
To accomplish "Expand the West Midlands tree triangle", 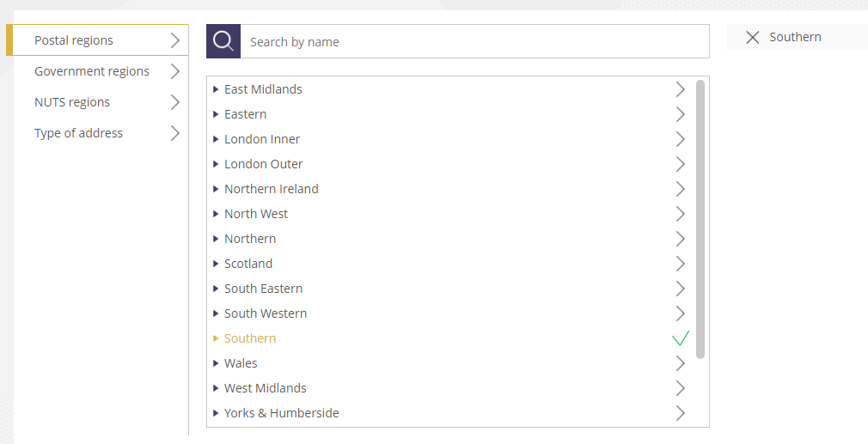I will pyautogui.click(x=216, y=388).
